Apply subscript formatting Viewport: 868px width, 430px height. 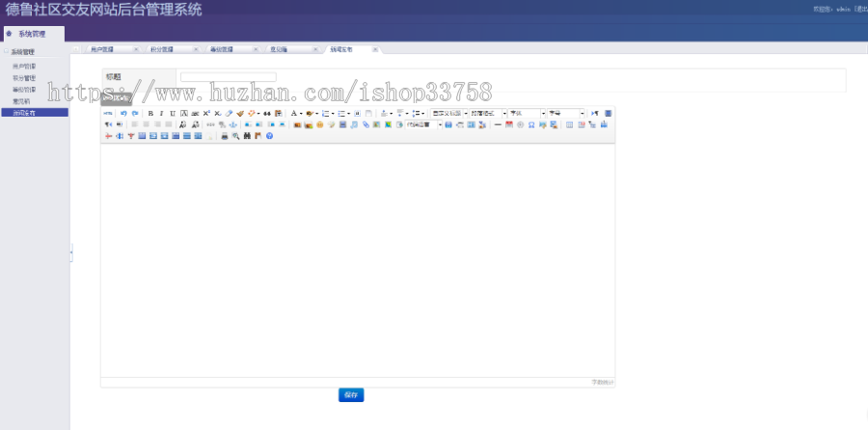tap(218, 114)
